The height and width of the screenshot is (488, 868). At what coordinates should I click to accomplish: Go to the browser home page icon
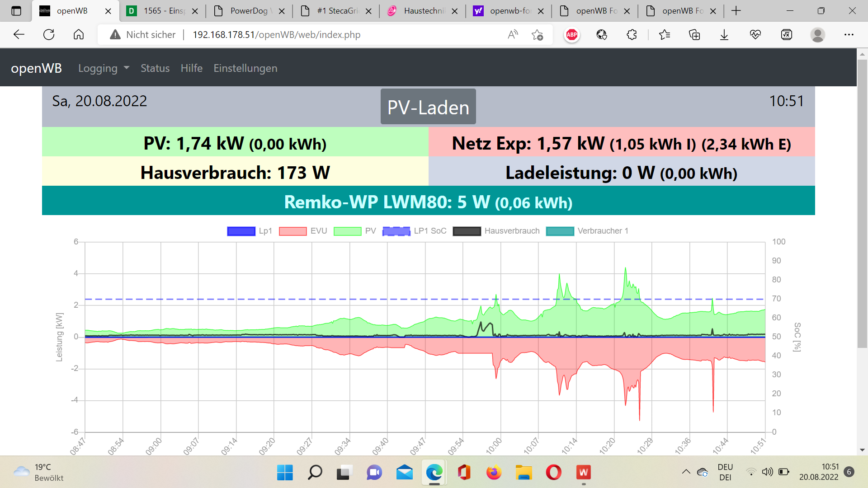[x=79, y=35]
